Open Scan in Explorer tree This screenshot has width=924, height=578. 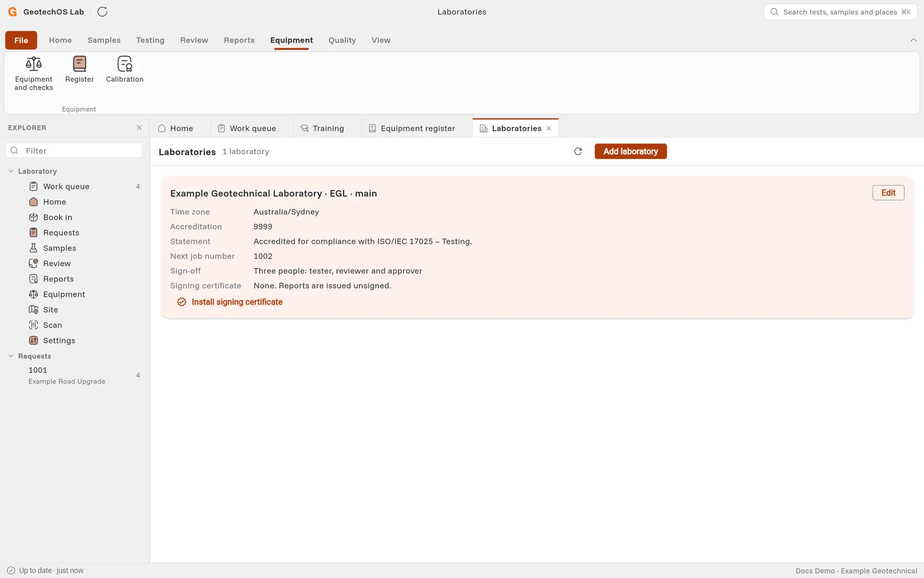pos(74,325)
